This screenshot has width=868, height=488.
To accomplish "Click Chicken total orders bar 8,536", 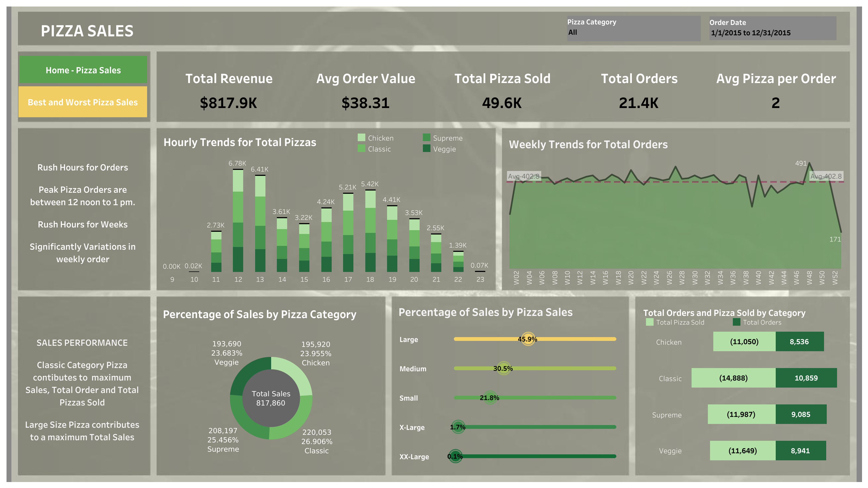I will click(x=800, y=341).
